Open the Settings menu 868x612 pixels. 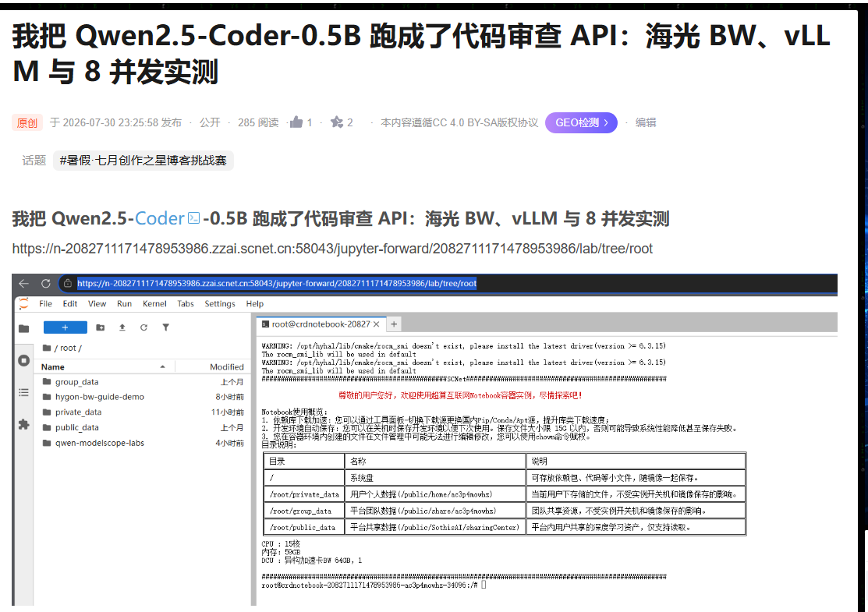pos(220,304)
